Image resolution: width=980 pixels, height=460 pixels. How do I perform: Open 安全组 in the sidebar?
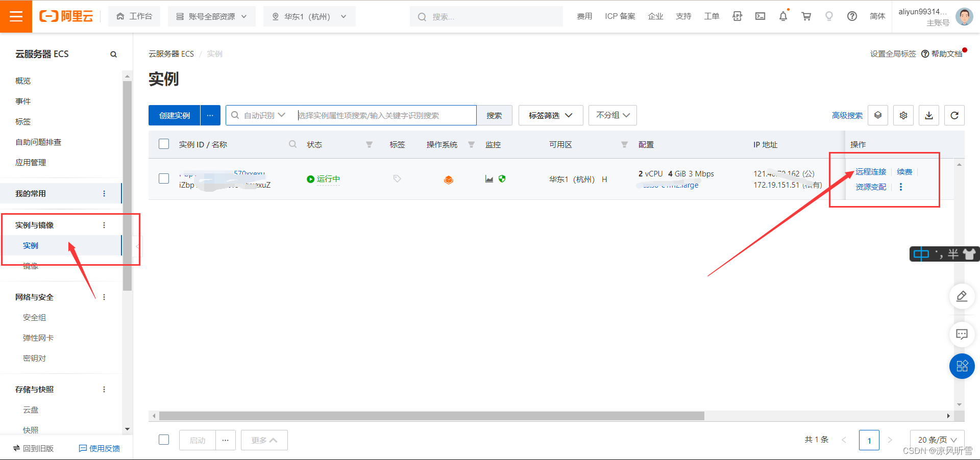(x=34, y=317)
